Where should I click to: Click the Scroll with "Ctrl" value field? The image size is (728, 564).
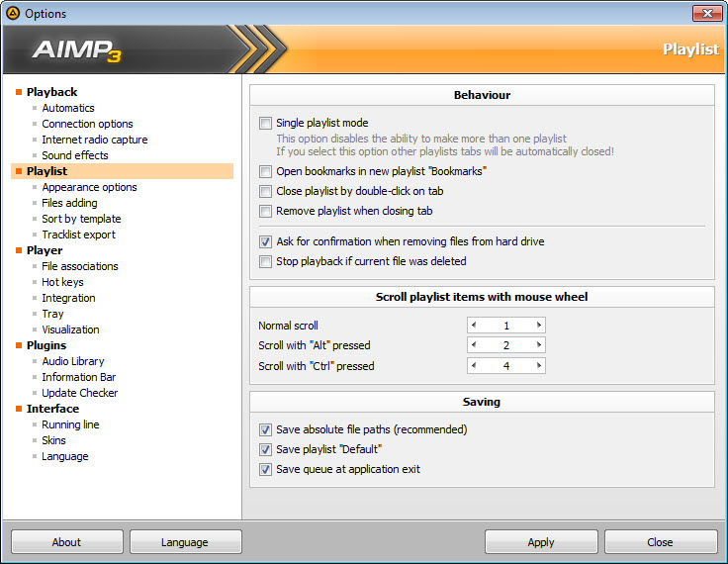tap(506, 366)
